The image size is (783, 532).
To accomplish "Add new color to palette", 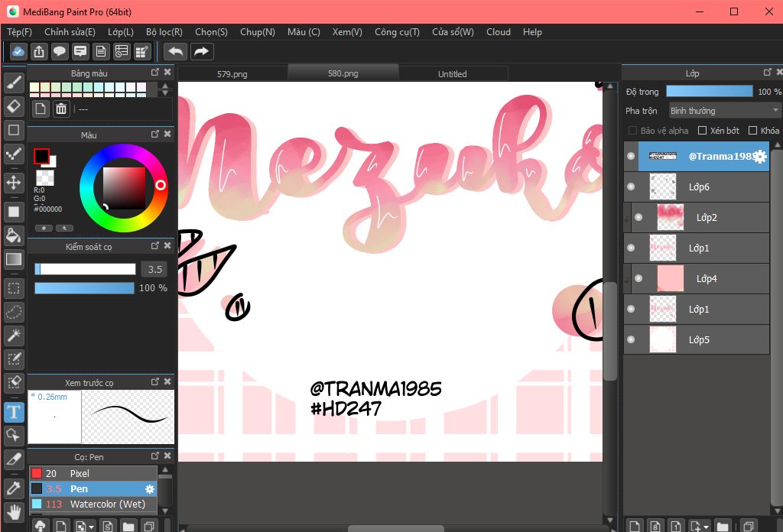I will [x=41, y=109].
